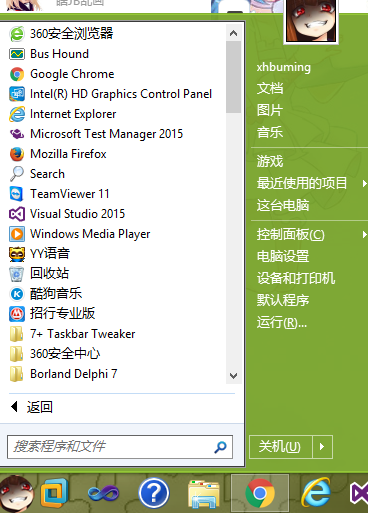368x513 pixels.
Task: Open YY语音 program icon
Action: [17, 254]
